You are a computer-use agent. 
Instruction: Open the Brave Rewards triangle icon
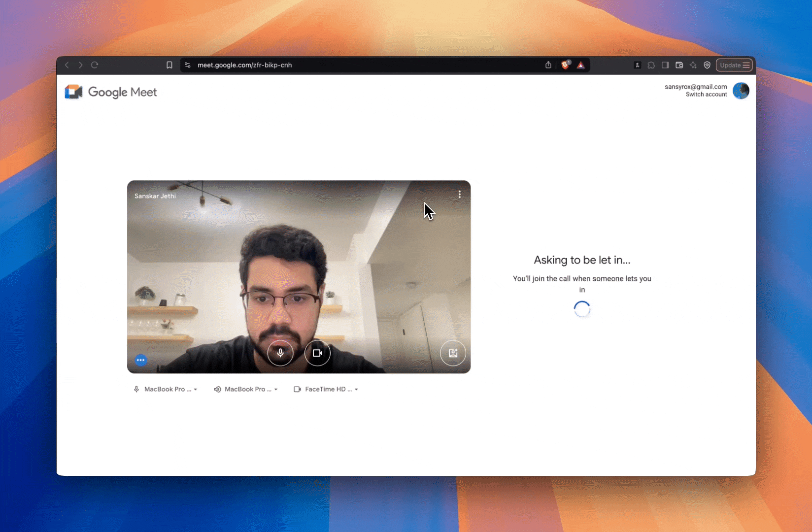pos(581,65)
